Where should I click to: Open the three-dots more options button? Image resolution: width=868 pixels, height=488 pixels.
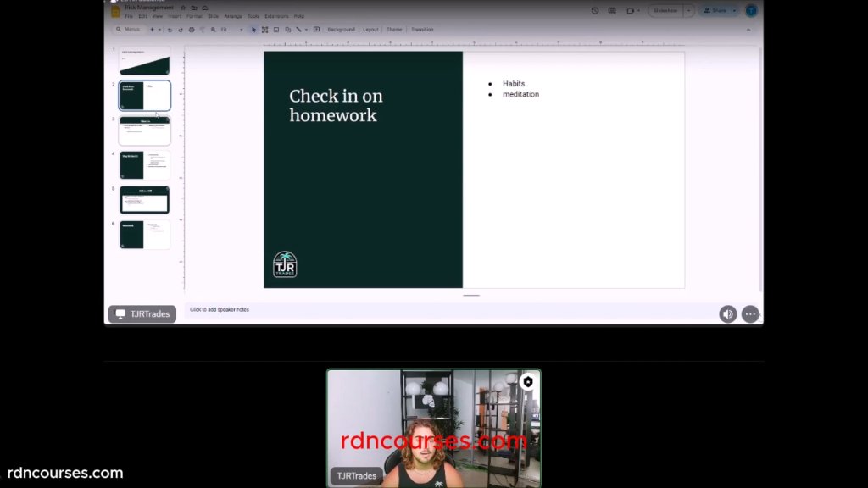[x=750, y=313]
